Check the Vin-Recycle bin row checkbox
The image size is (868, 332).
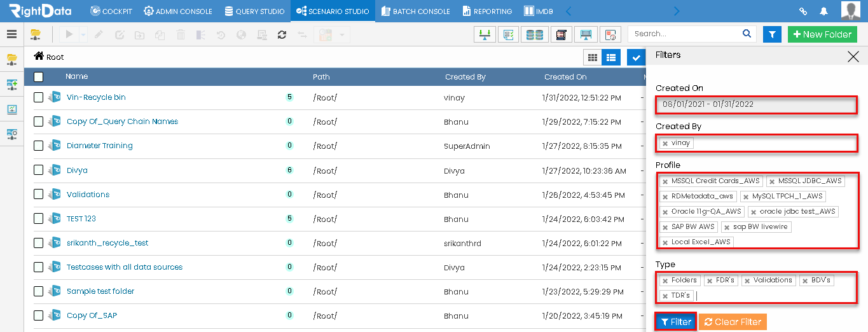coord(39,97)
